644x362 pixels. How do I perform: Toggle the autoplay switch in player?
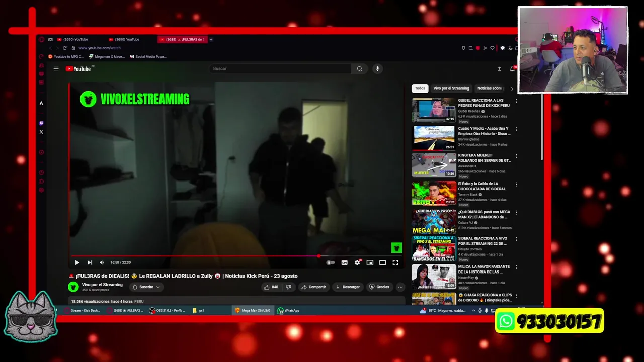pos(330,262)
